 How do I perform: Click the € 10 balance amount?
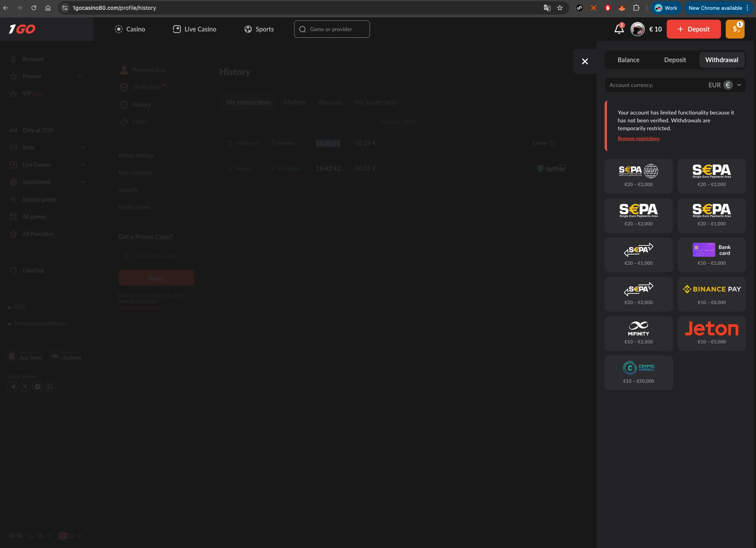click(x=655, y=29)
